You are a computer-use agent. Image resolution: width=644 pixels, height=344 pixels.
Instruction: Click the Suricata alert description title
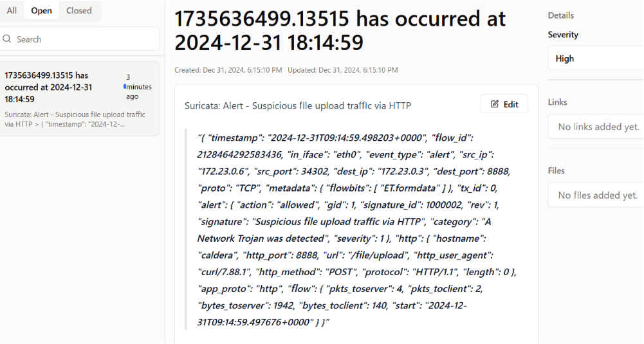297,105
